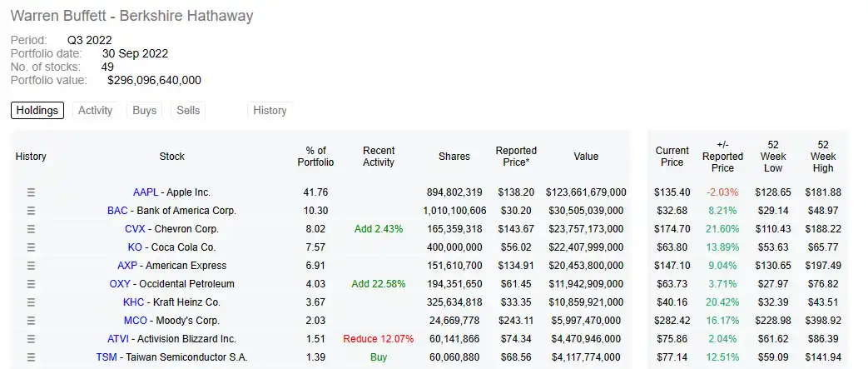Sort by Reported Price* column header
The image size is (868, 369).
[516, 157]
